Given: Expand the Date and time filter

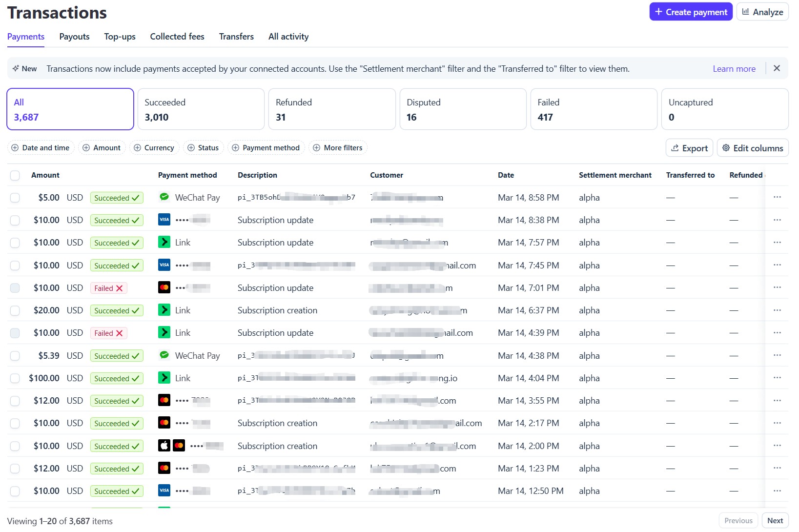Looking at the screenshot, I should [x=41, y=148].
